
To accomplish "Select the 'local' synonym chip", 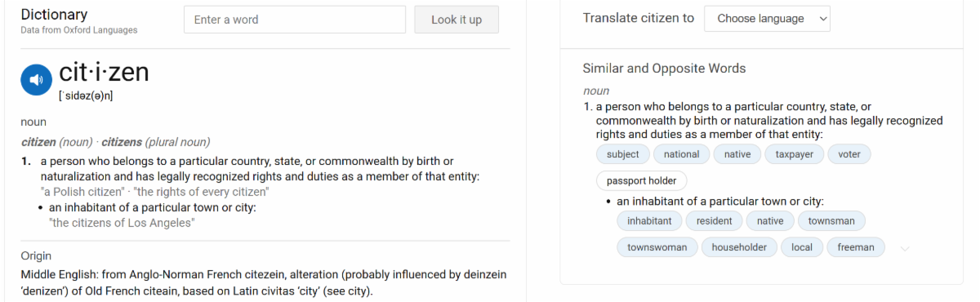I will pos(802,247).
